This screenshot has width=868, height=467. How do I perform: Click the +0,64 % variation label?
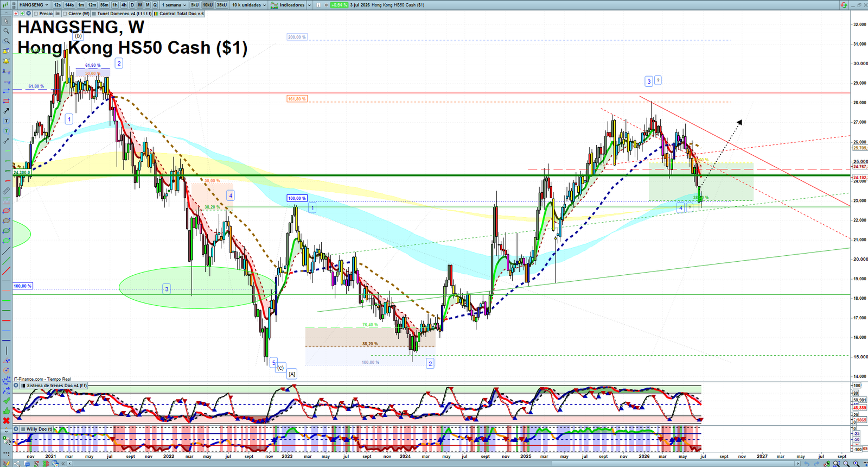pos(339,5)
